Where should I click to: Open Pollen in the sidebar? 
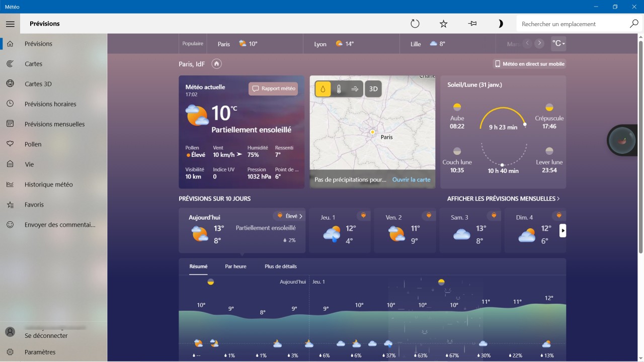(x=54, y=144)
